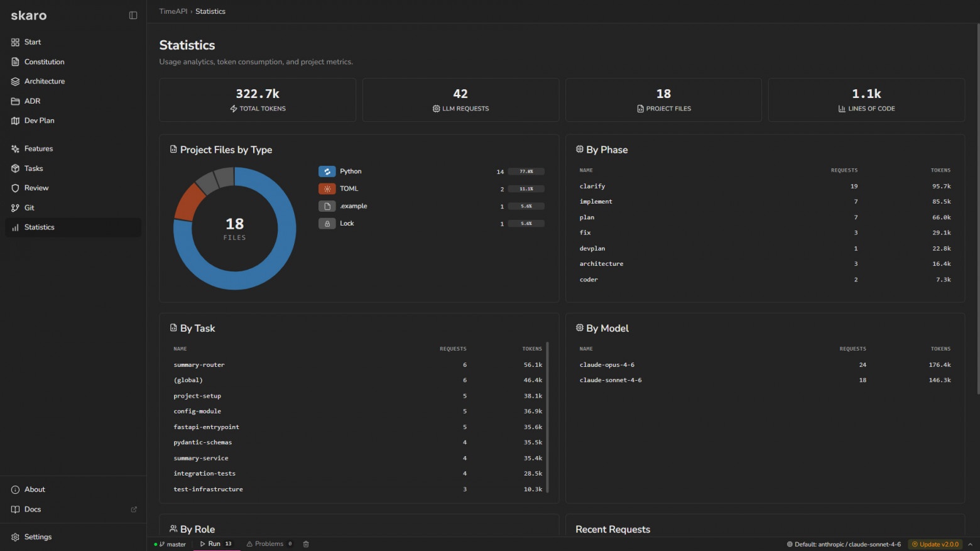
Task: Collapse the sidebar with the panel icon
Action: click(x=133, y=16)
